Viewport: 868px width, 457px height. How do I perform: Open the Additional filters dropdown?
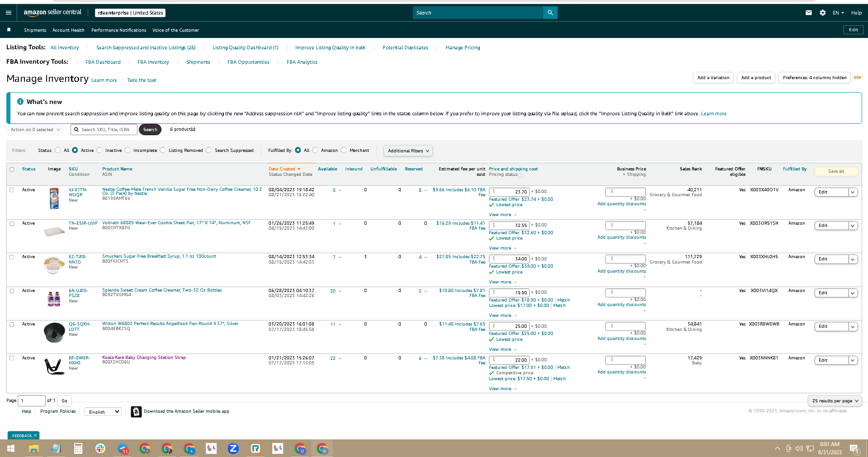408,151
